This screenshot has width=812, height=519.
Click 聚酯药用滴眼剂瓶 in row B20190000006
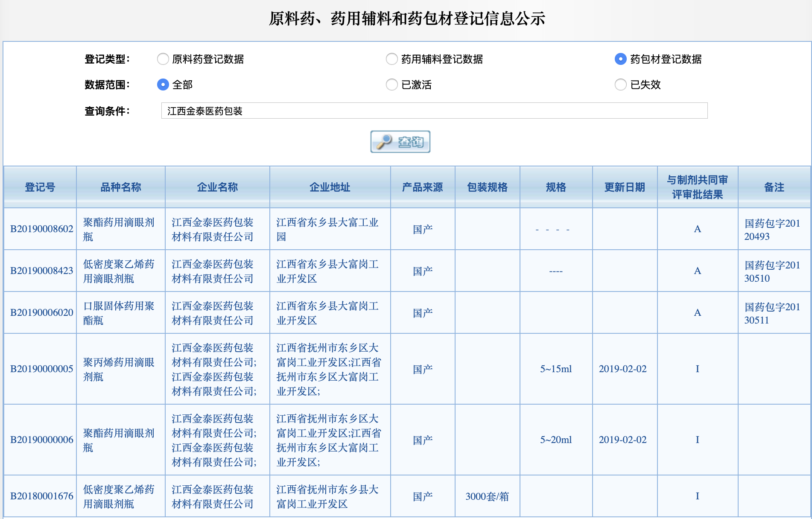[x=119, y=440]
